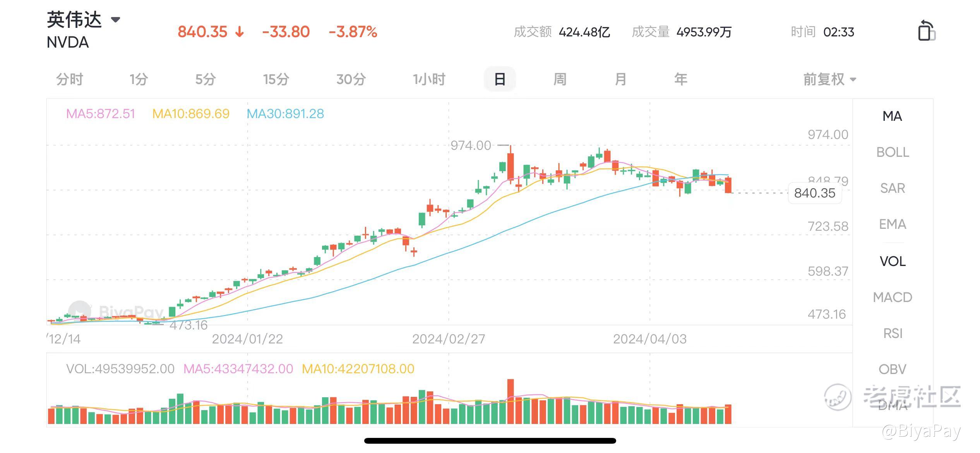Click the VOL:49539952.00 volume readout
This screenshot has width=980, height=453.
tap(120, 369)
